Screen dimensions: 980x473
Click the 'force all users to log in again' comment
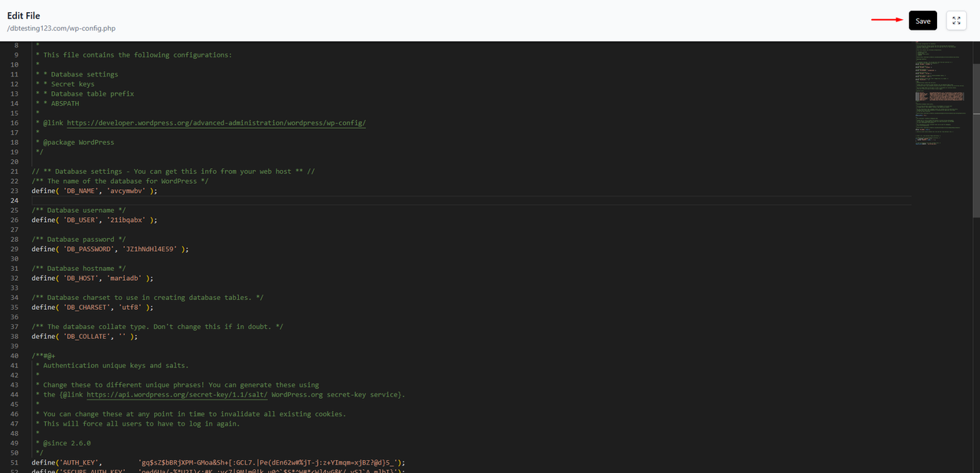click(138, 424)
